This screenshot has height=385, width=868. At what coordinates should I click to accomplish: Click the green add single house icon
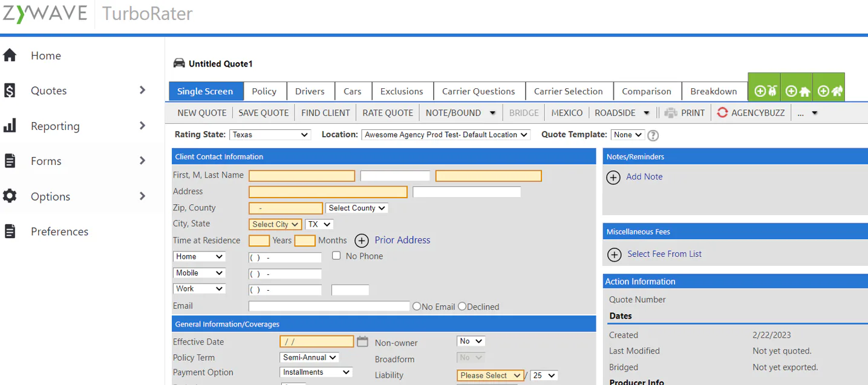click(x=797, y=91)
